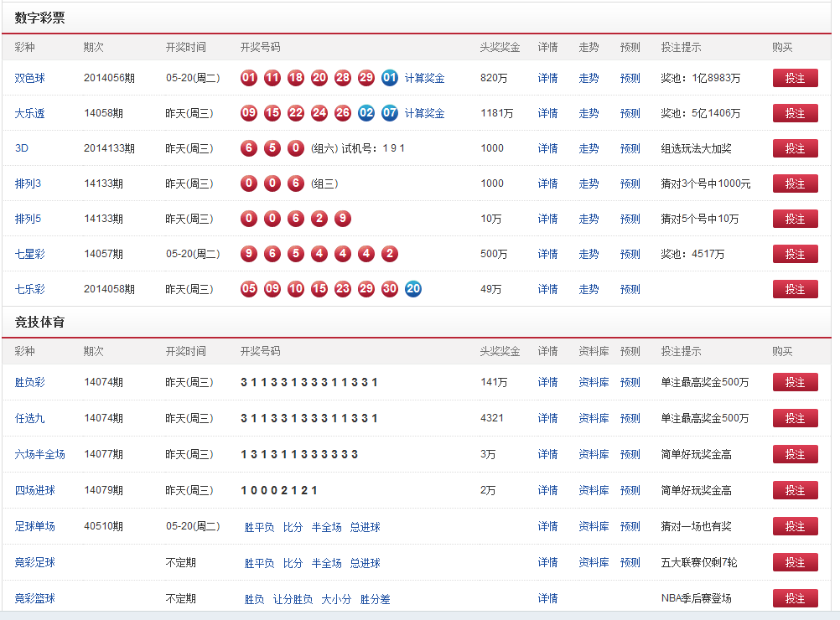The height and width of the screenshot is (620, 840).
Task: Click the 投注 button for 双色球
Action: (795, 77)
